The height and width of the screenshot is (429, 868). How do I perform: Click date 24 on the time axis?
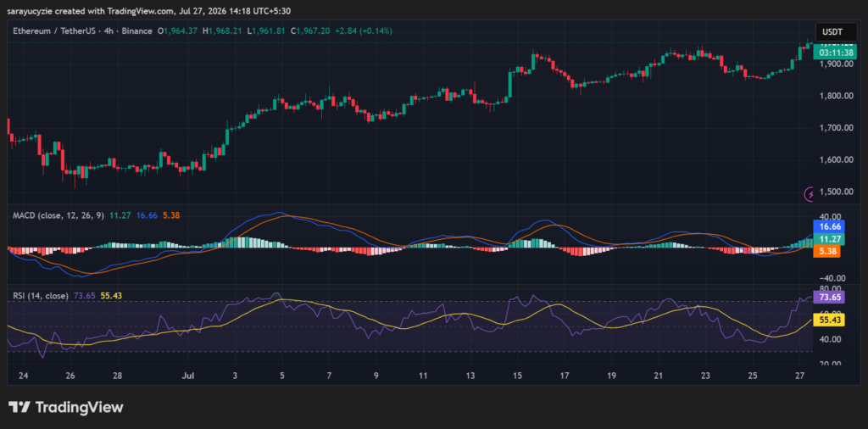tap(23, 376)
